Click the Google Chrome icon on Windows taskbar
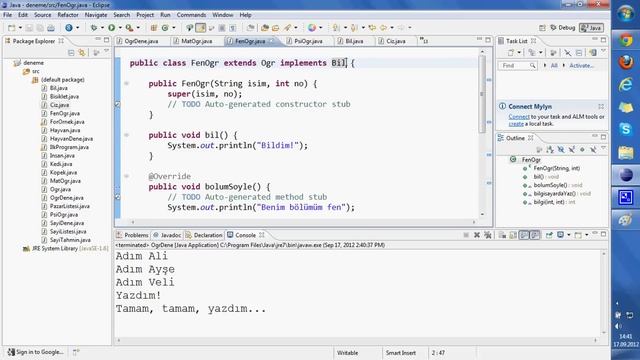Viewport: 640px width, 360px height. (626, 40)
